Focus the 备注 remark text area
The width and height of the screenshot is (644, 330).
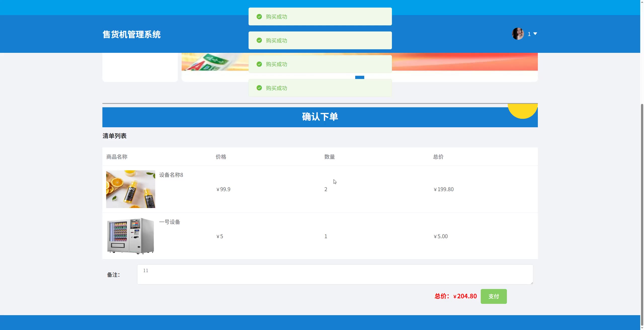[x=335, y=274]
